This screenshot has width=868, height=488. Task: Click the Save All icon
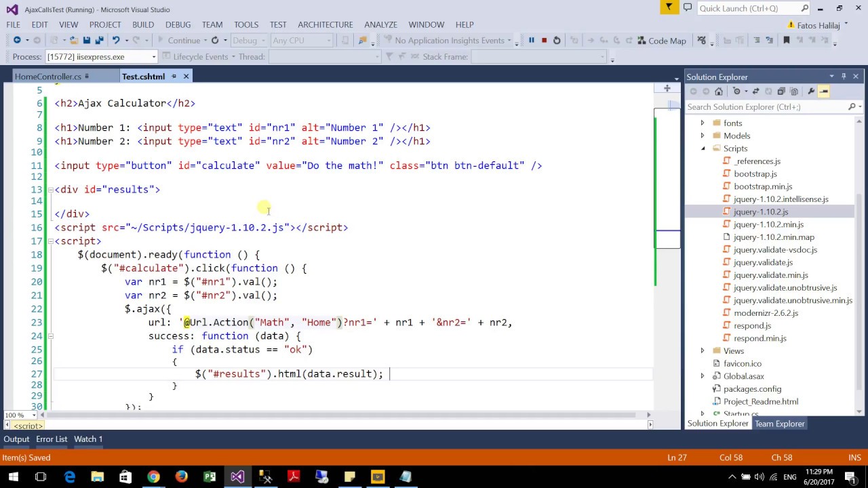coord(100,41)
